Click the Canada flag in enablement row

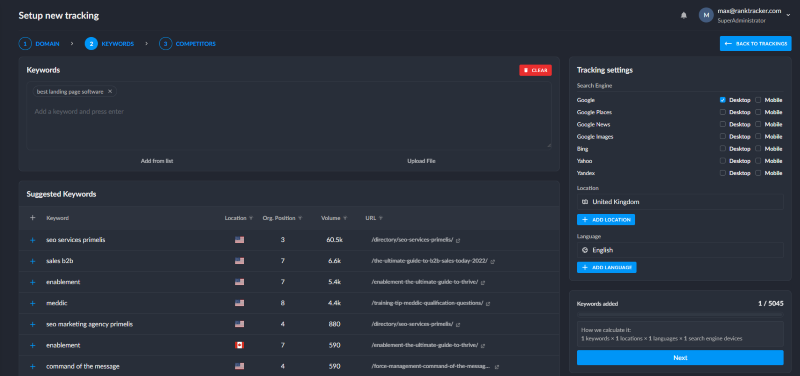[x=239, y=345]
